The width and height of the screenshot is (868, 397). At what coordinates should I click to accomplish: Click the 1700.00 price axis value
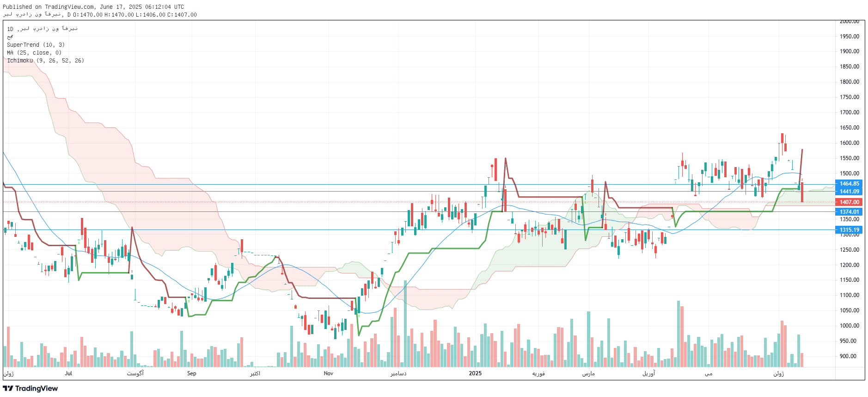pyautogui.click(x=850, y=112)
